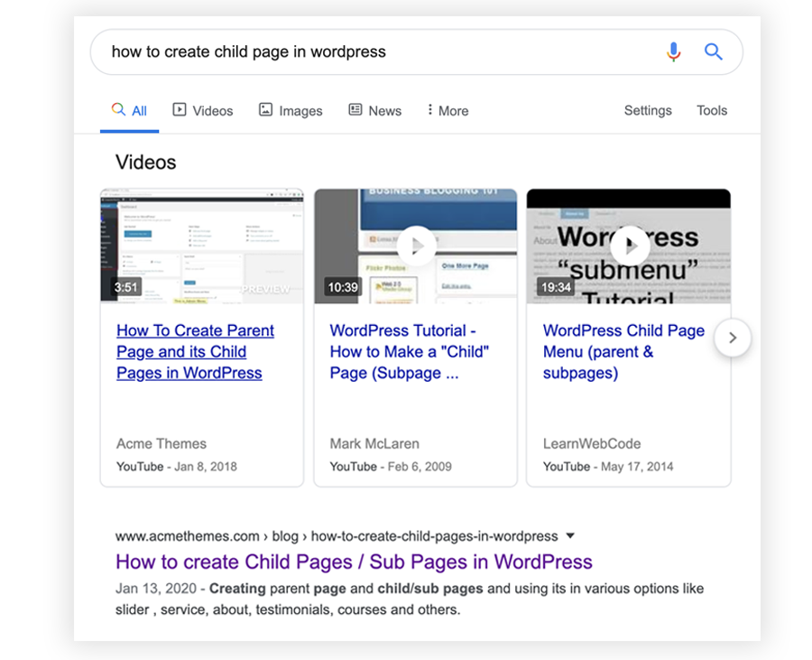This screenshot has width=812, height=660.
Task: Click the Acme Themes channel name
Action: click(161, 443)
